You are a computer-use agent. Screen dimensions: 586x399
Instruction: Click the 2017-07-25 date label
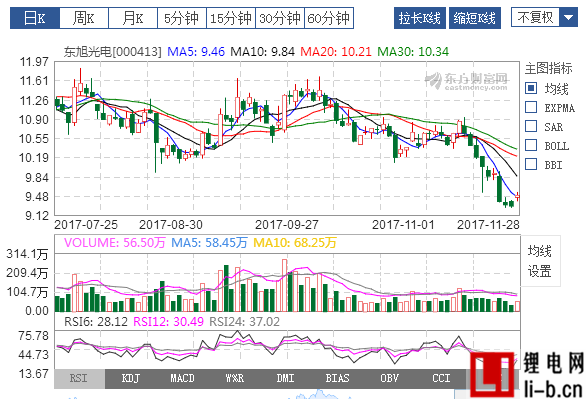(x=86, y=225)
